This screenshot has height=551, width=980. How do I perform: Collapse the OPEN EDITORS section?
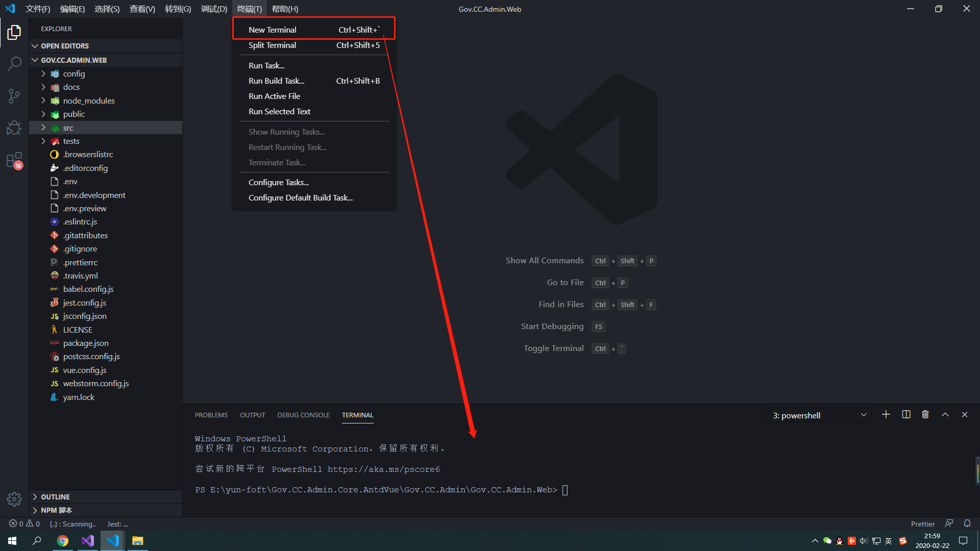(65, 46)
